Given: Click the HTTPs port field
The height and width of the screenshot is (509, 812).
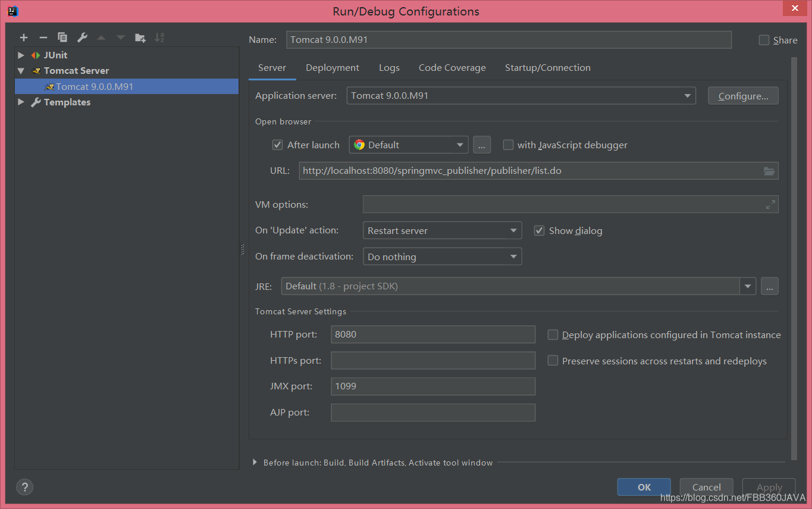Looking at the screenshot, I should pos(433,361).
